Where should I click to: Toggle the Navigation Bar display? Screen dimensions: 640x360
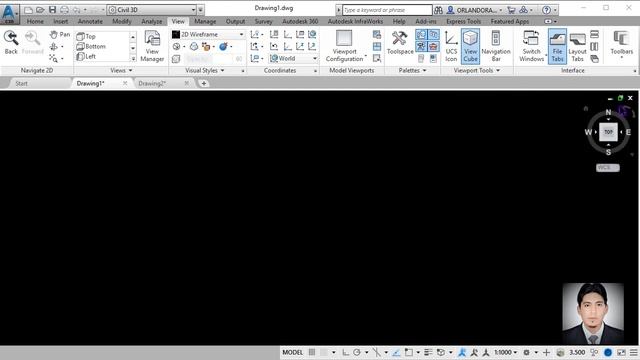coord(496,46)
